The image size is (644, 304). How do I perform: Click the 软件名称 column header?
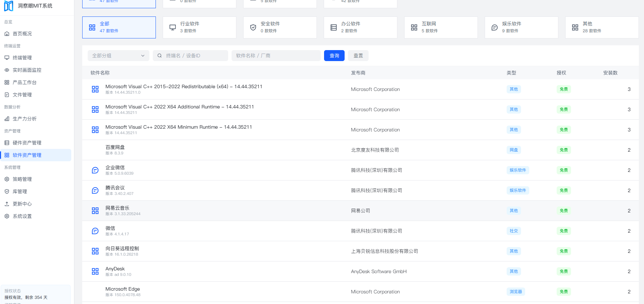100,73
